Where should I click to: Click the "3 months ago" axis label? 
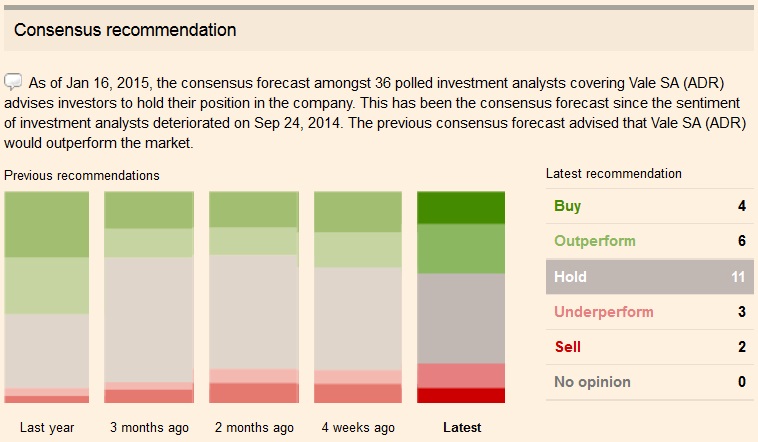[x=150, y=427]
